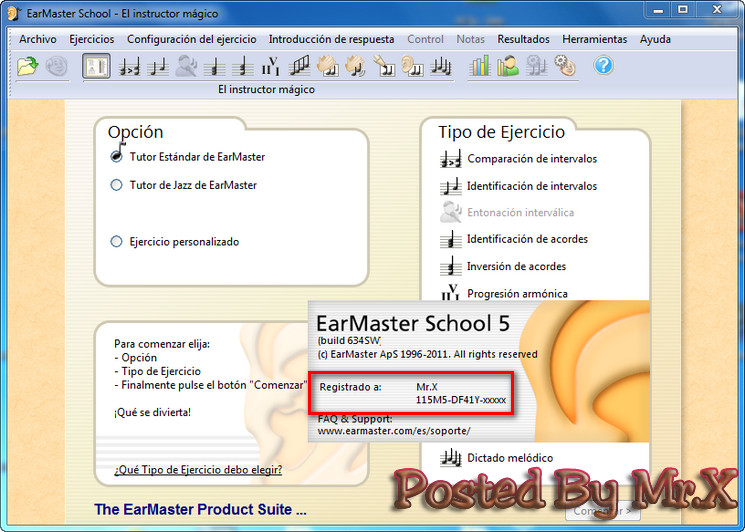Show results bar chart toolbar icon
Image resolution: width=745 pixels, height=532 pixels.
point(480,66)
